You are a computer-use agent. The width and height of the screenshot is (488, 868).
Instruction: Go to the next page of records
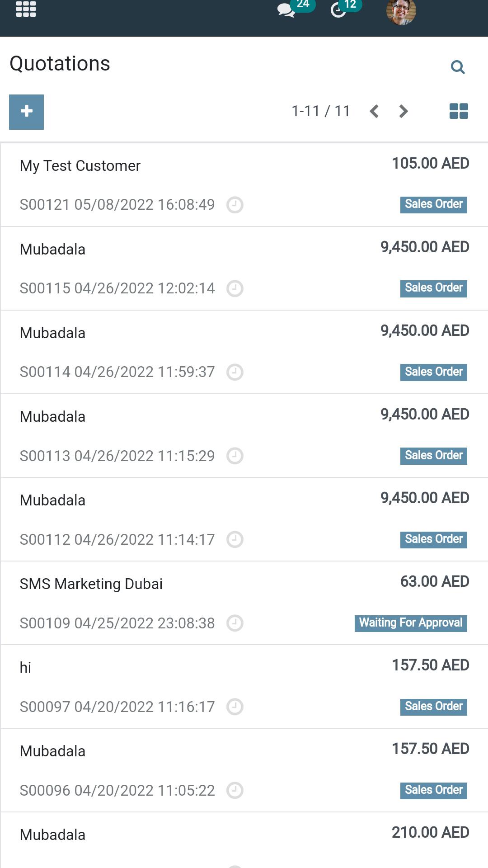[404, 111]
